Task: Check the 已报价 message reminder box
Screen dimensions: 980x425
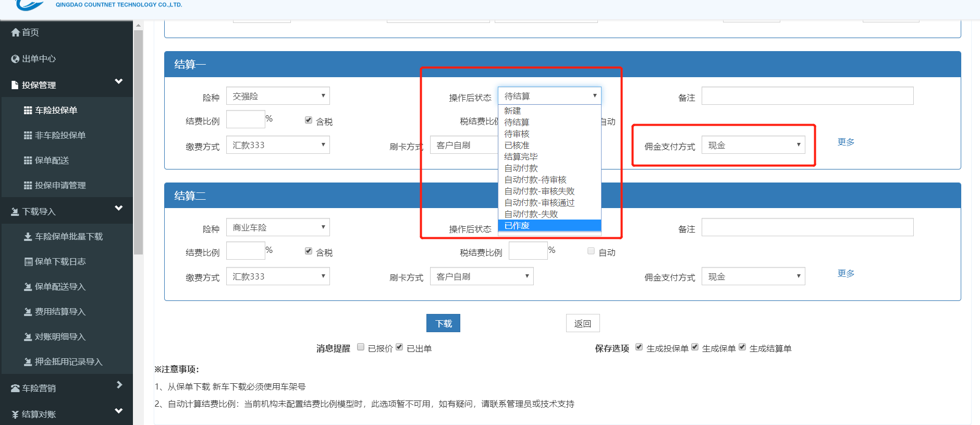Action: point(361,347)
